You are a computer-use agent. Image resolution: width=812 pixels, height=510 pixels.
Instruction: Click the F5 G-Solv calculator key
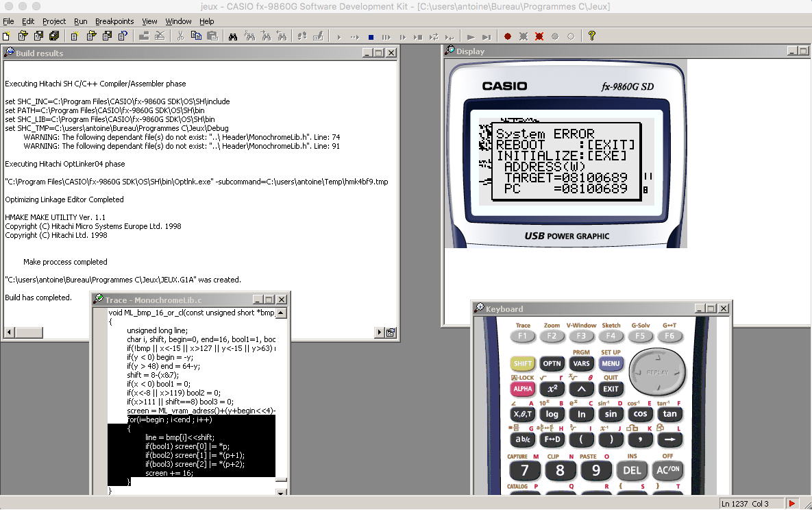(x=640, y=336)
